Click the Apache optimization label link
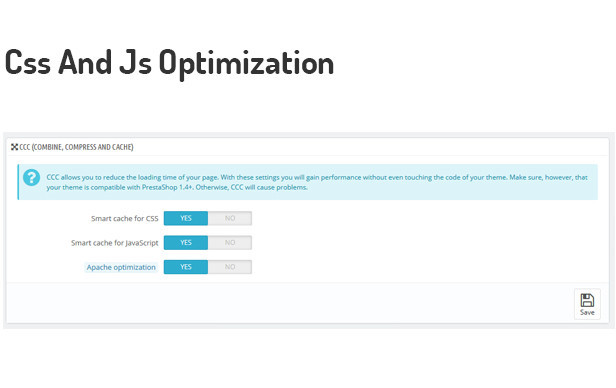 (x=121, y=267)
